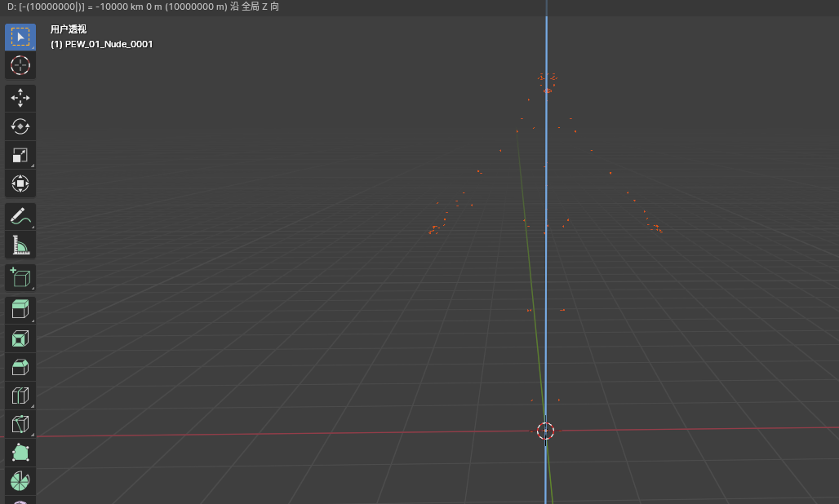Click the 3D cursor at the origin
The width and height of the screenshot is (839, 504).
pos(546,431)
